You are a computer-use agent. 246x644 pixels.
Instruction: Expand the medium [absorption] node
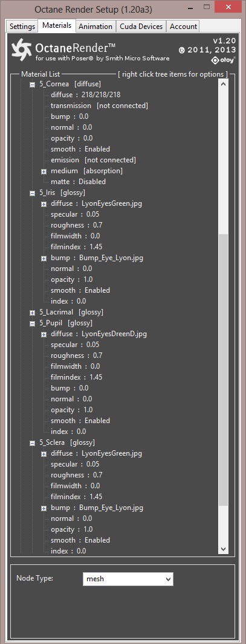point(44,171)
